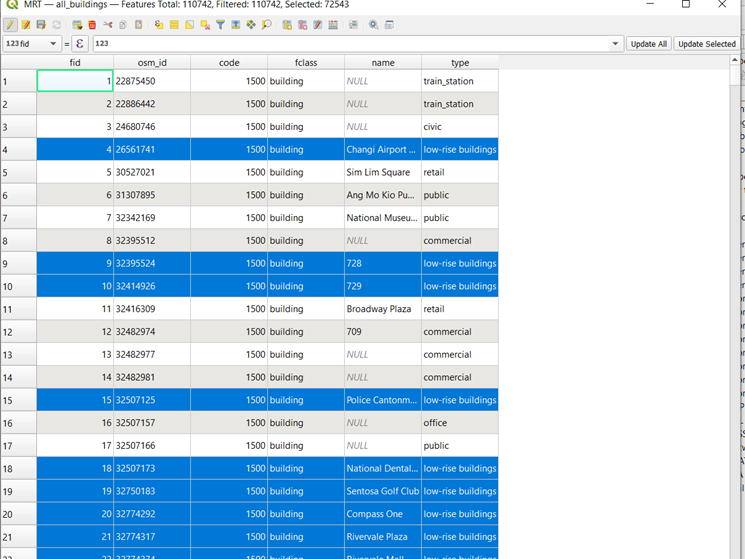The height and width of the screenshot is (559, 745).
Task: Click the Select All features icon
Action: point(174,25)
